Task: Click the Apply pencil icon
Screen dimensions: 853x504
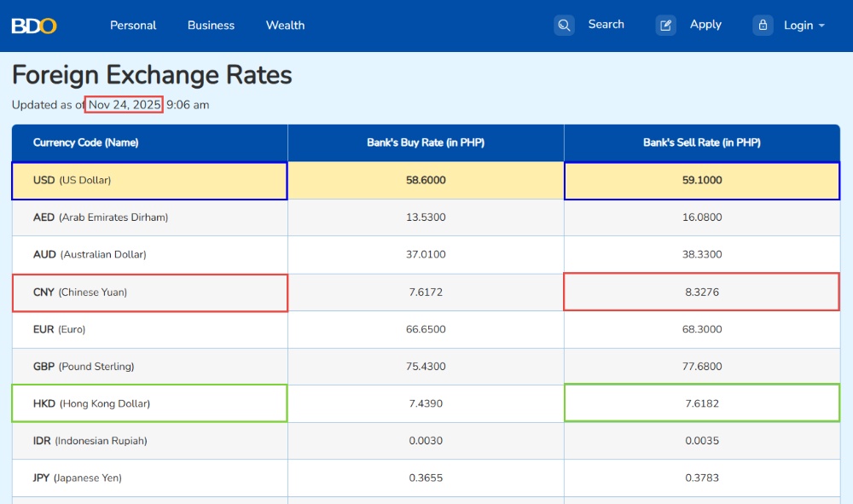Action: point(665,26)
